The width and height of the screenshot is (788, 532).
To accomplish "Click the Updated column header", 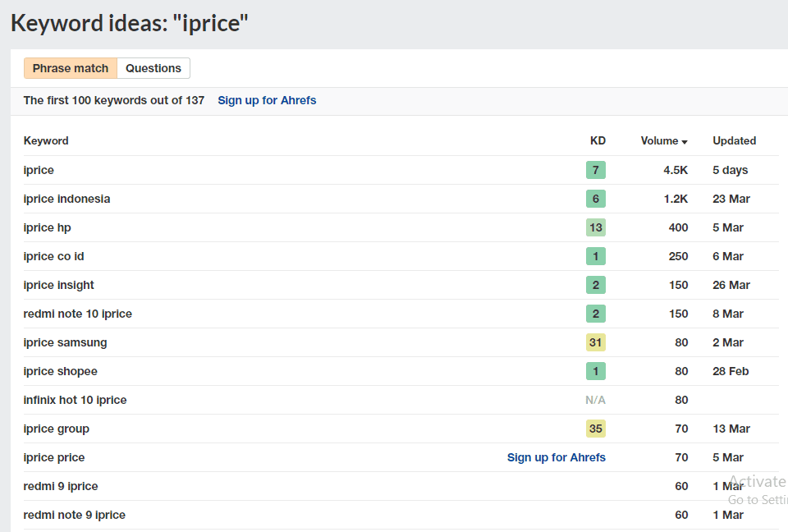I will tap(734, 140).
